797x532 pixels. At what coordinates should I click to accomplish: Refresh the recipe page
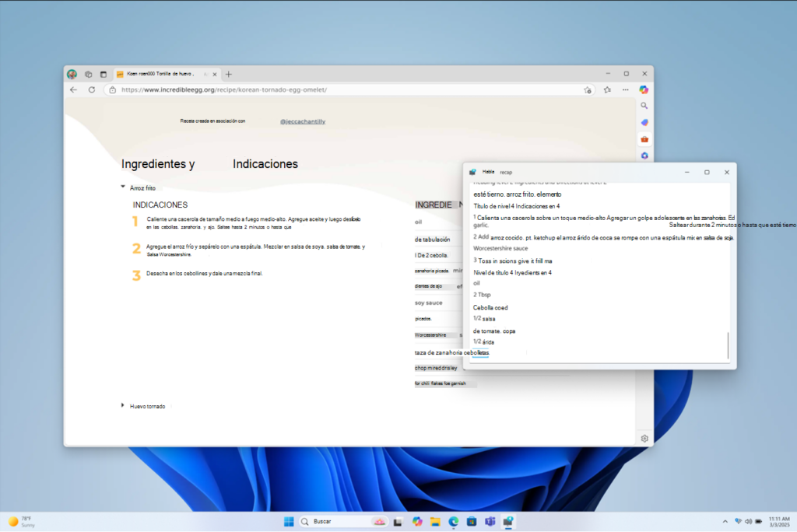[x=91, y=89]
